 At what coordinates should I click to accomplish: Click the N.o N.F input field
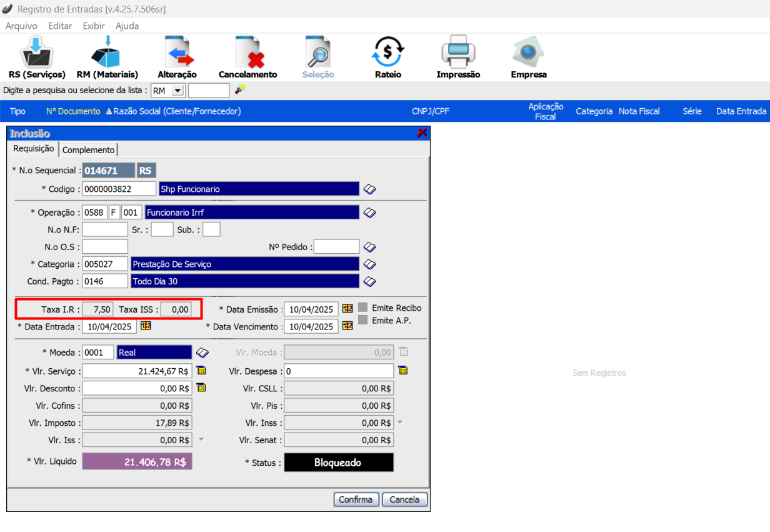pyautogui.click(x=105, y=229)
